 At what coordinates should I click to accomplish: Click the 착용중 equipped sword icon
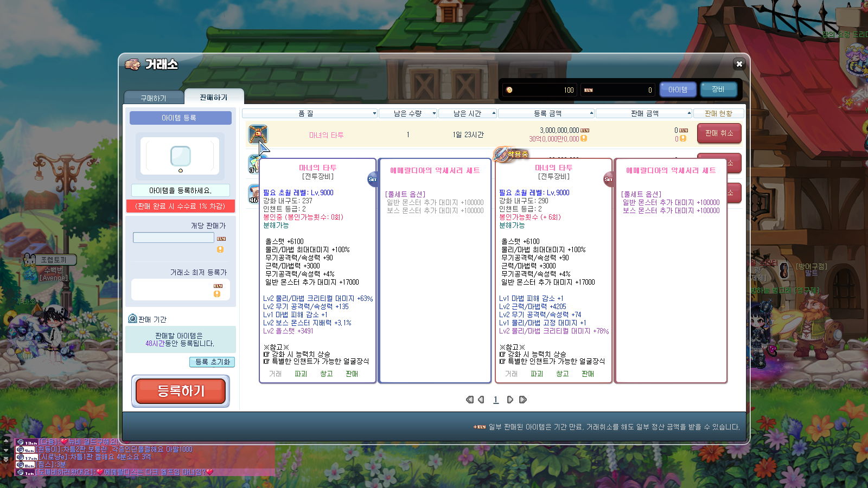[502, 154]
